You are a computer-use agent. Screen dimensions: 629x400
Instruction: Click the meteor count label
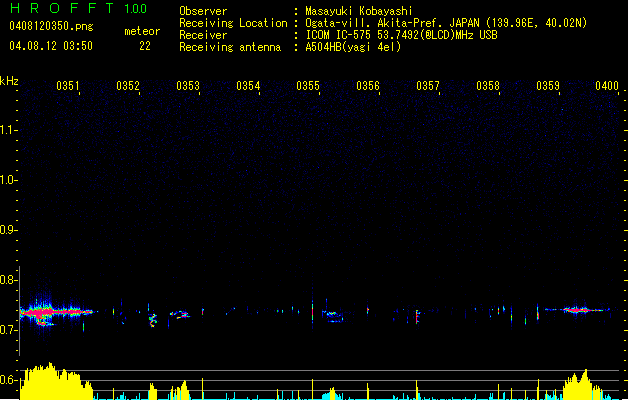click(142, 31)
